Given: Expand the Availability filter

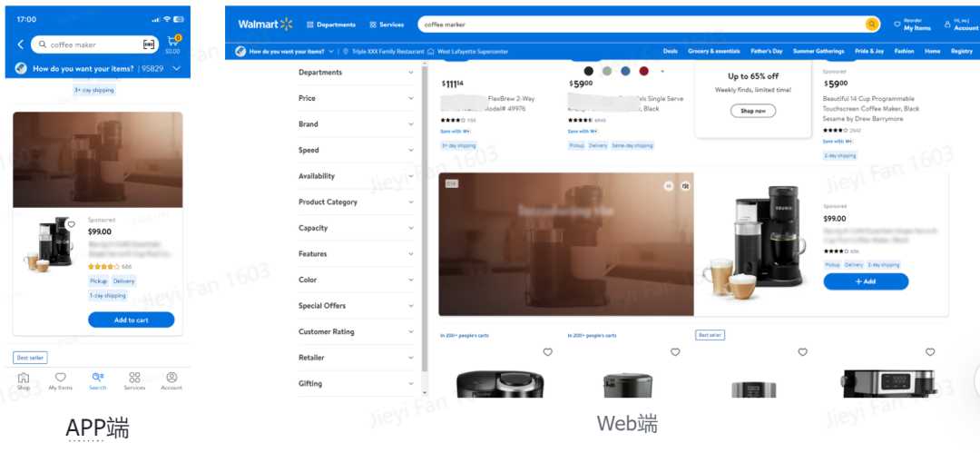Looking at the screenshot, I should coord(356,176).
